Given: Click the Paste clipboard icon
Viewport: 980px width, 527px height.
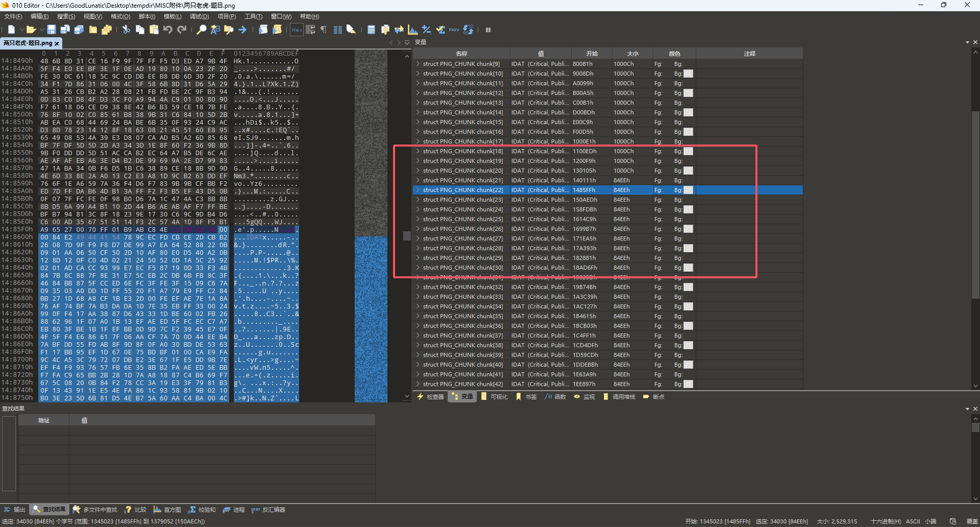Looking at the screenshot, I should click(x=154, y=30).
